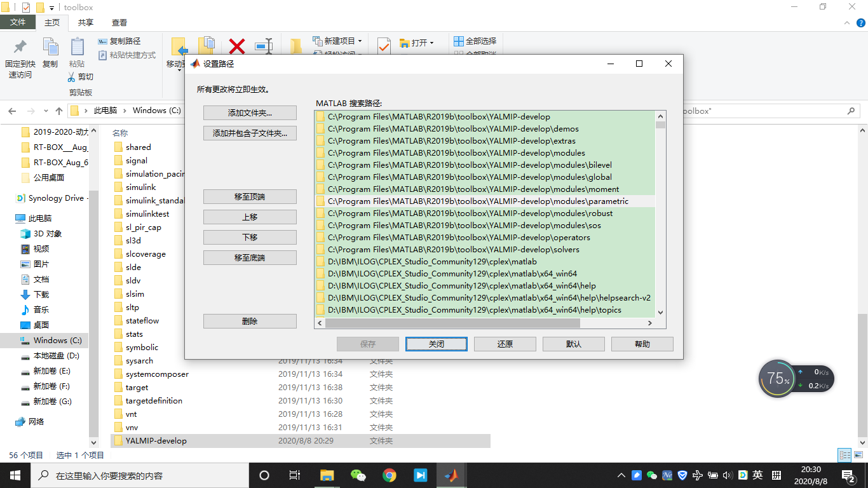Screen dimensions: 868x488
Task: Select the simulink folder in Explorer list
Action: [x=140, y=187]
